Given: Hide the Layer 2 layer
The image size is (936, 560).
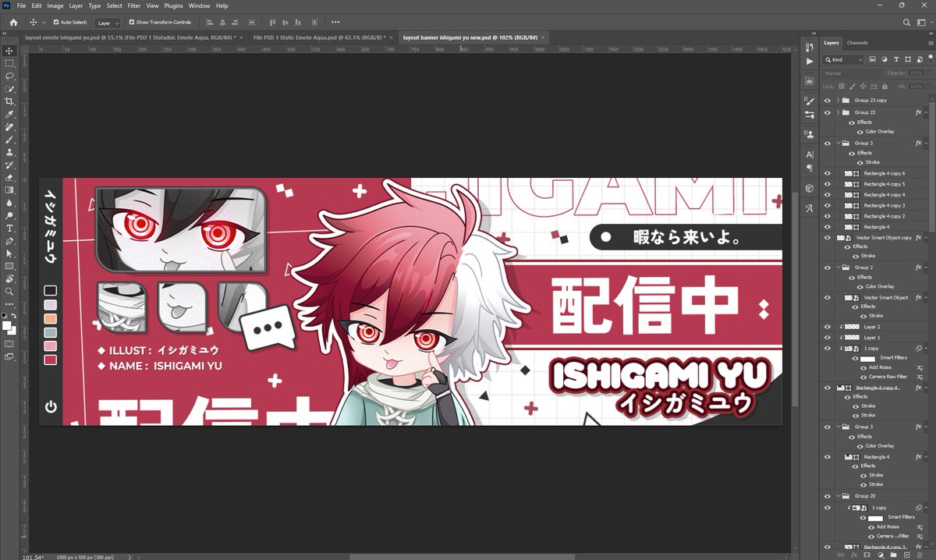Looking at the screenshot, I should (828, 327).
